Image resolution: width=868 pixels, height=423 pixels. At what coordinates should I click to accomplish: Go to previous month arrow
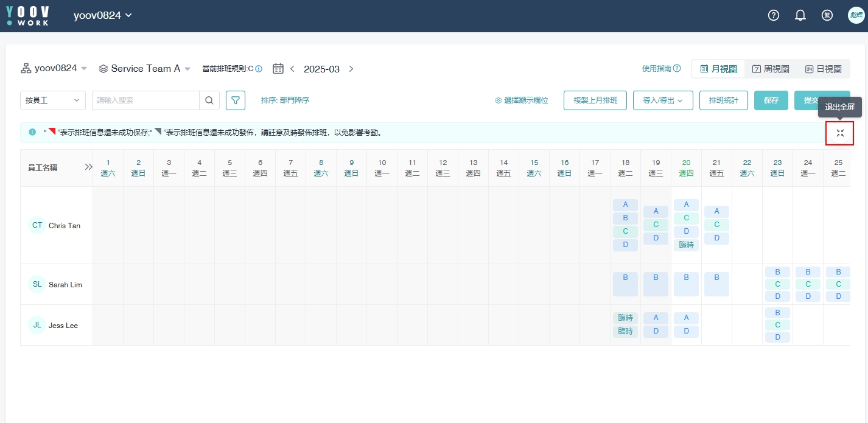coord(292,69)
